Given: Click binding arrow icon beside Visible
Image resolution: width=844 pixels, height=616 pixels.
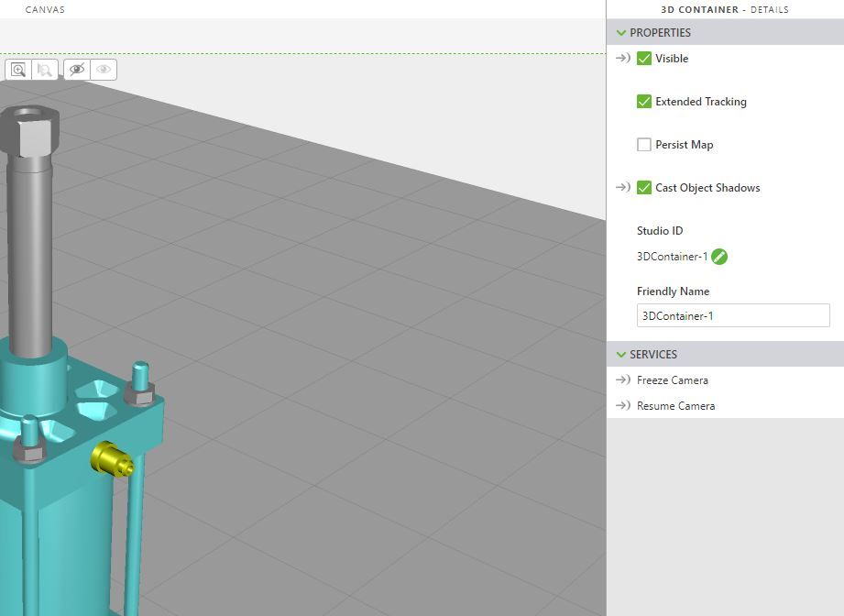Looking at the screenshot, I should click(x=623, y=59).
